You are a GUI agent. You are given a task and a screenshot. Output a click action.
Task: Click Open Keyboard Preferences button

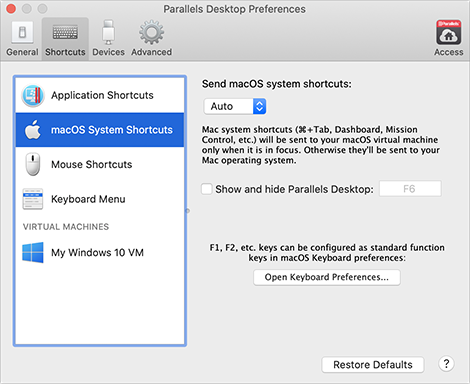pyautogui.click(x=327, y=277)
